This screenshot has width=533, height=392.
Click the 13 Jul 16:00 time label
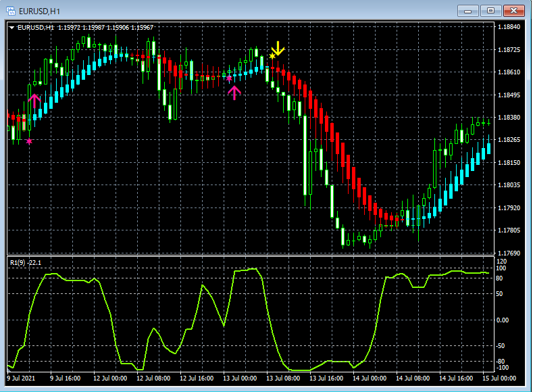point(326,378)
